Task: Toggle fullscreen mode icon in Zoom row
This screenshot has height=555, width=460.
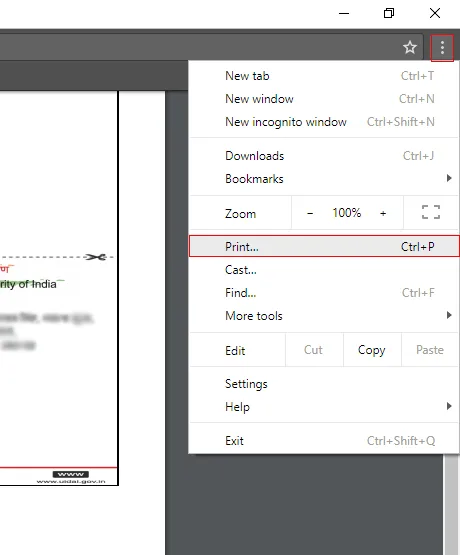Action: point(431,212)
